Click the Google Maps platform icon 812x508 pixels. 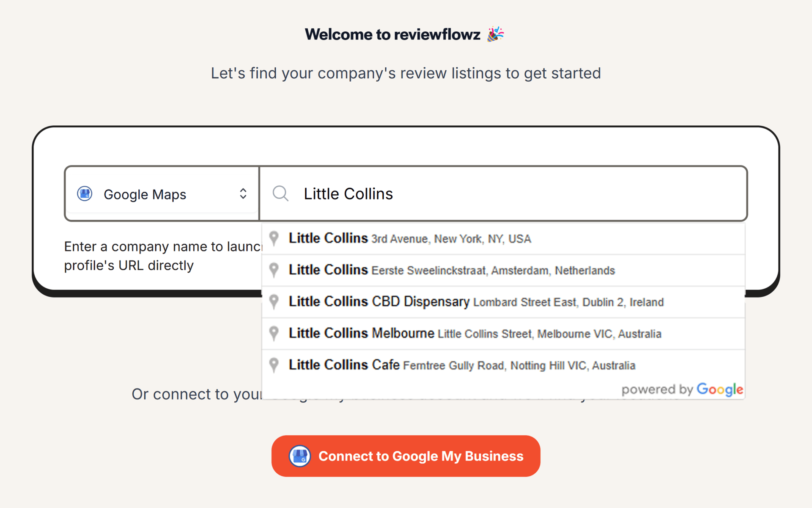(85, 193)
